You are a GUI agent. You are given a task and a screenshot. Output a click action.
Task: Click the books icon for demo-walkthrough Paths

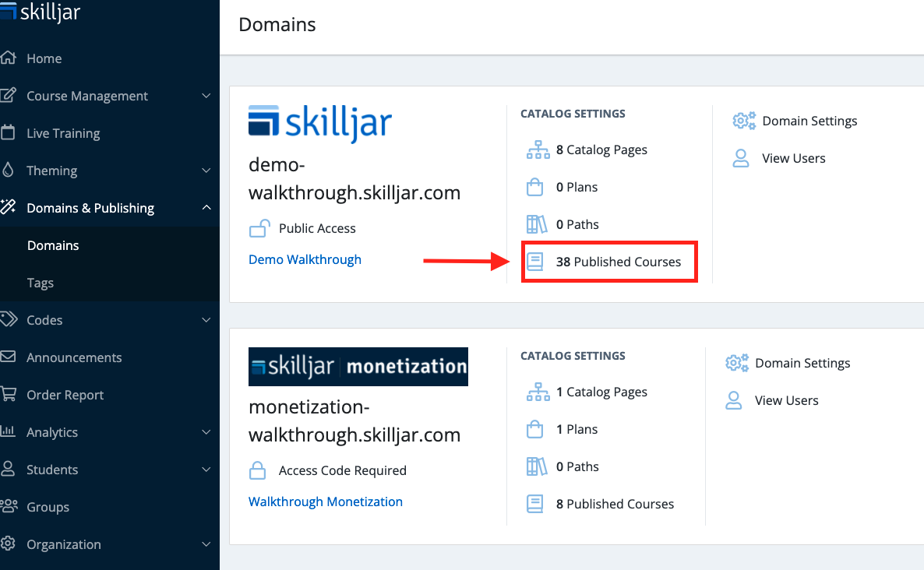[x=537, y=224]
